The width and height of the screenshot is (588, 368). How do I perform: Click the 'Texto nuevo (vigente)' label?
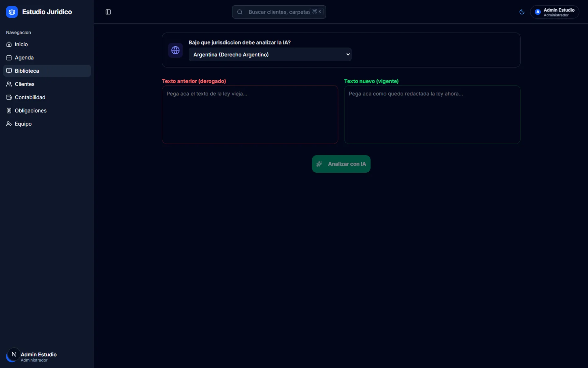(371, 81)
